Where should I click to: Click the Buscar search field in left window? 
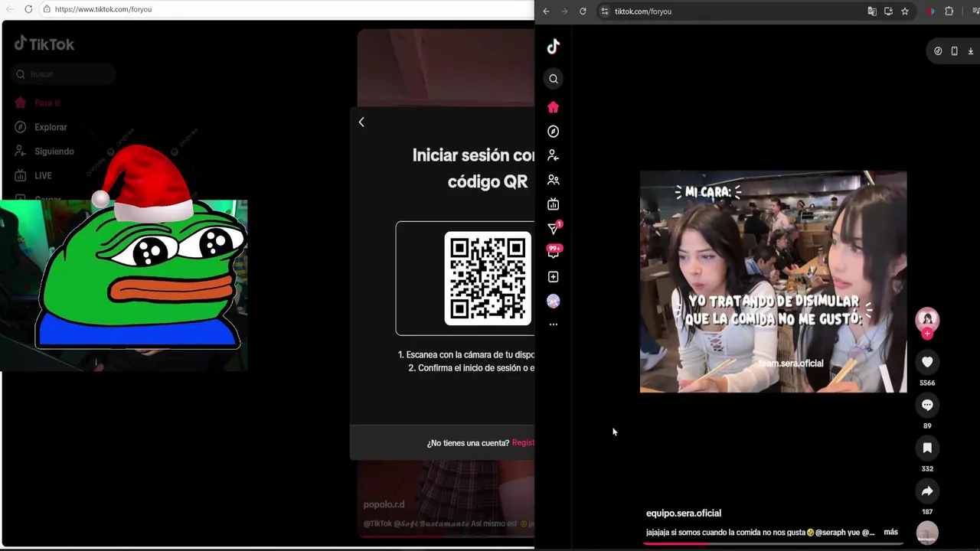(64, 74)
